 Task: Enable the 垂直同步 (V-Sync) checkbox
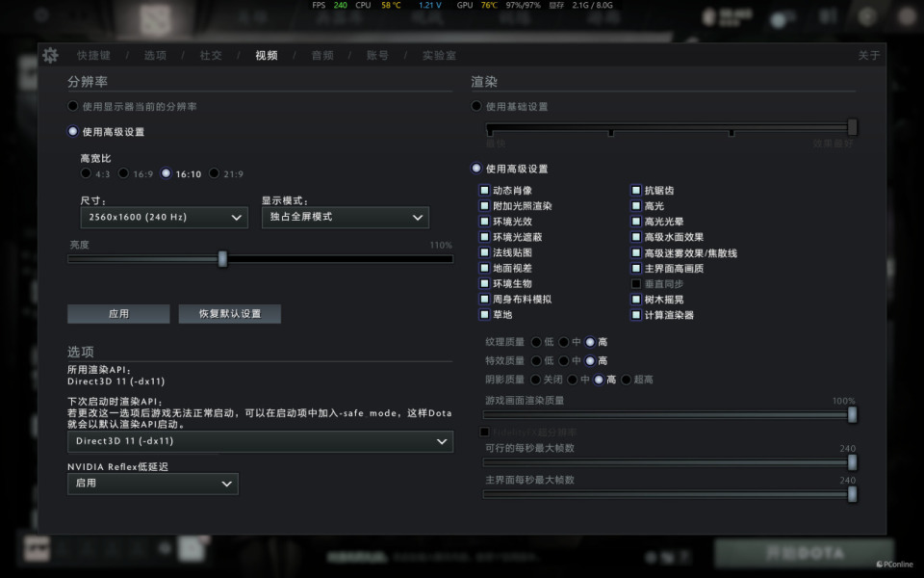click(635, 282)
